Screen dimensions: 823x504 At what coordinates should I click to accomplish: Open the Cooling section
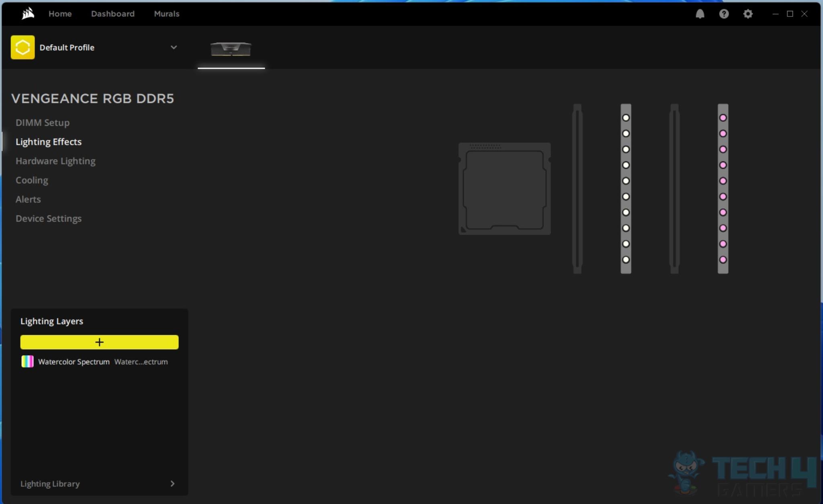click(32, 180)
